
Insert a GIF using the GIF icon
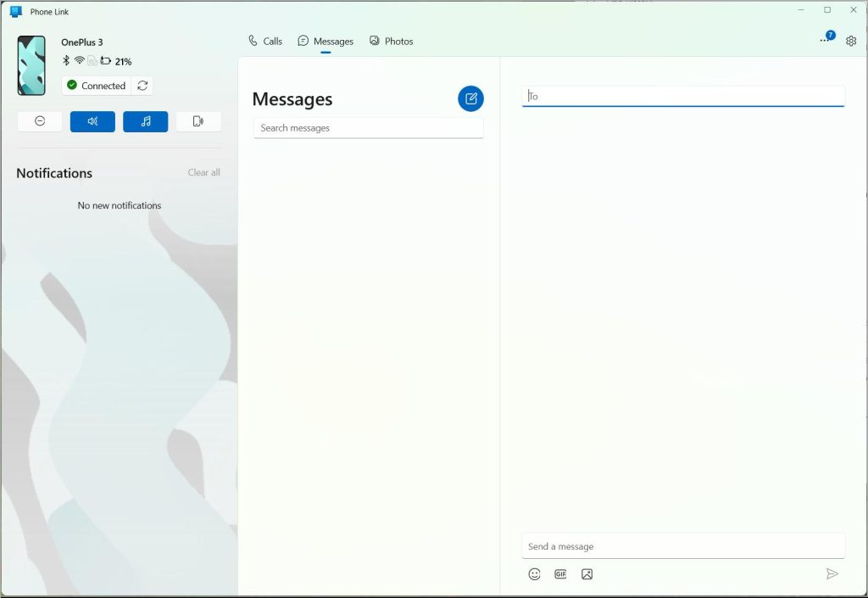pyautogui.click(x=560, y=573)
